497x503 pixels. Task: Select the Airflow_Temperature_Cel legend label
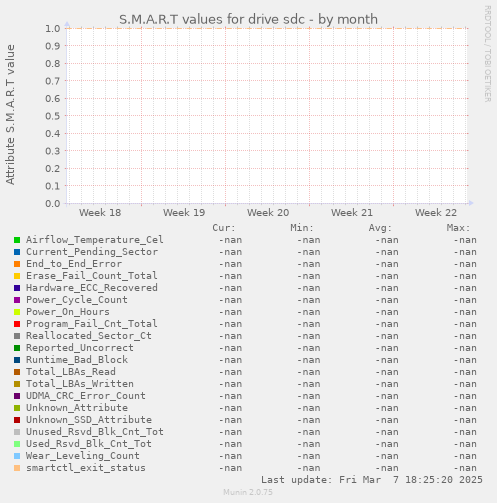(95, 240)
